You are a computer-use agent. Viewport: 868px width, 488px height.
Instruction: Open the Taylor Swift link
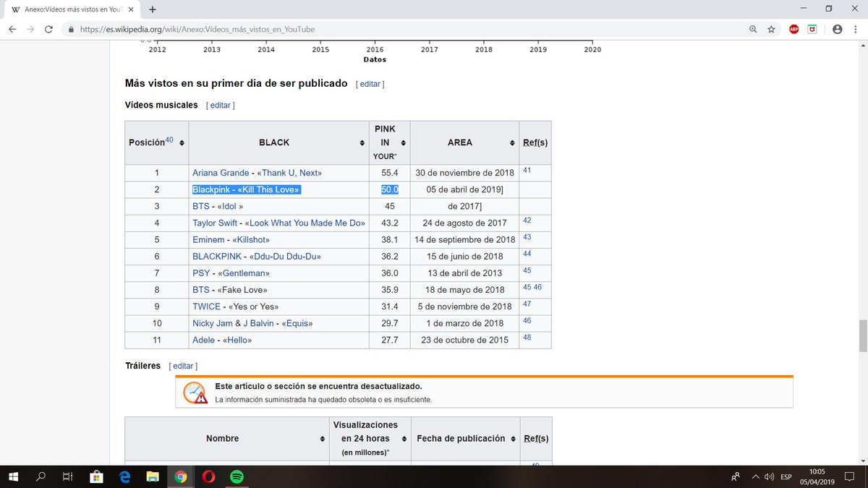pyautogui.click(x=216, y=223)
